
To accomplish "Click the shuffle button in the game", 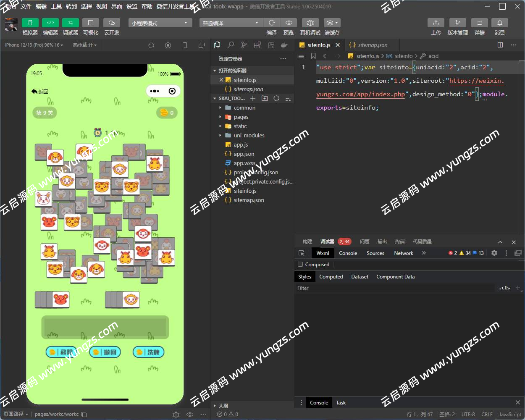I will click(x=148, y=352).
